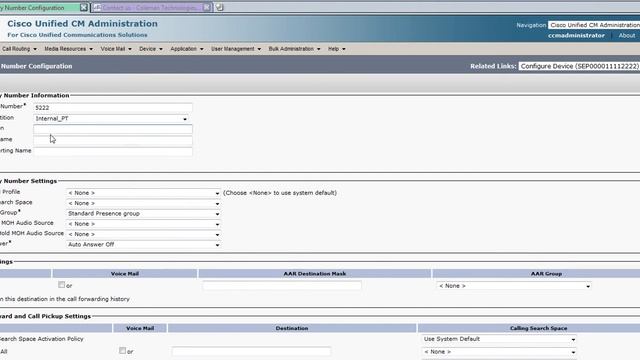This screenshot has height=360, width=640.
Task: Click the Number field containing 5222
Action: click(113, 108)
